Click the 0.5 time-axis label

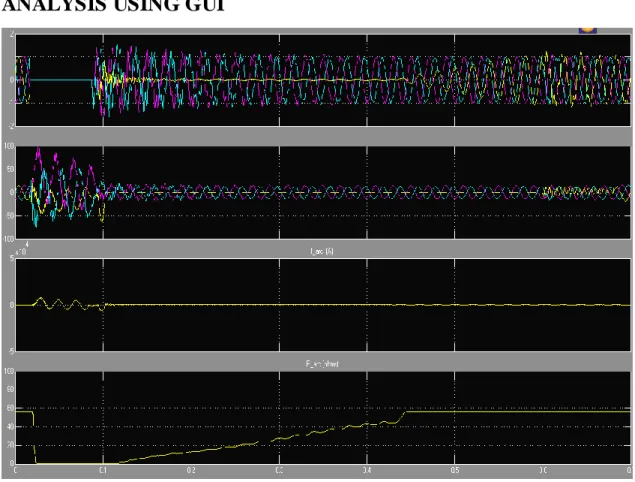[454, 470]
